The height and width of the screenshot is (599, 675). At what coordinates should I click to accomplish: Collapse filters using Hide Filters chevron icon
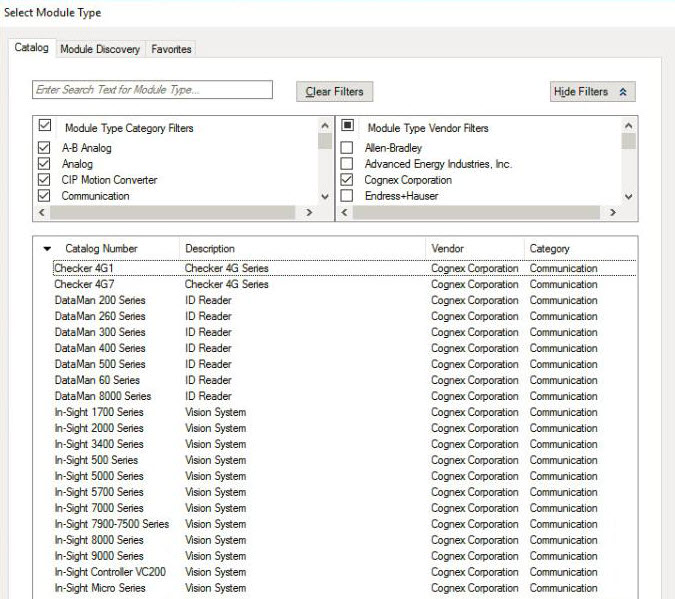coord(623,92)
